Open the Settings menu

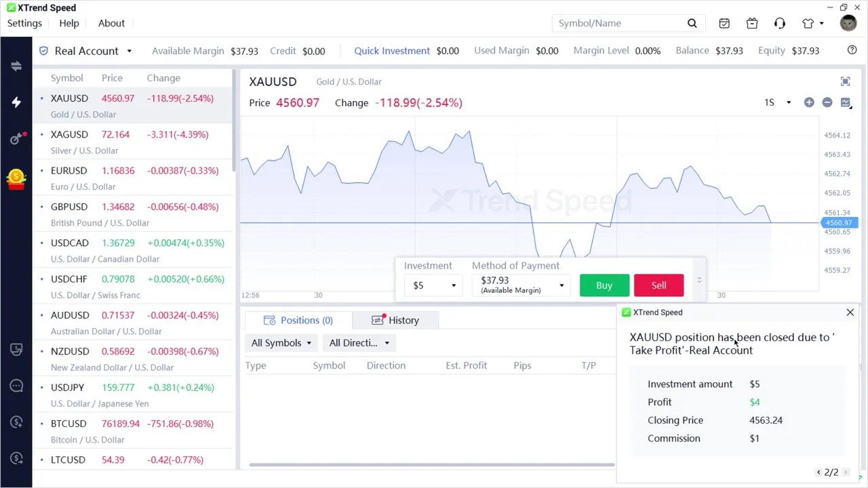24,23
